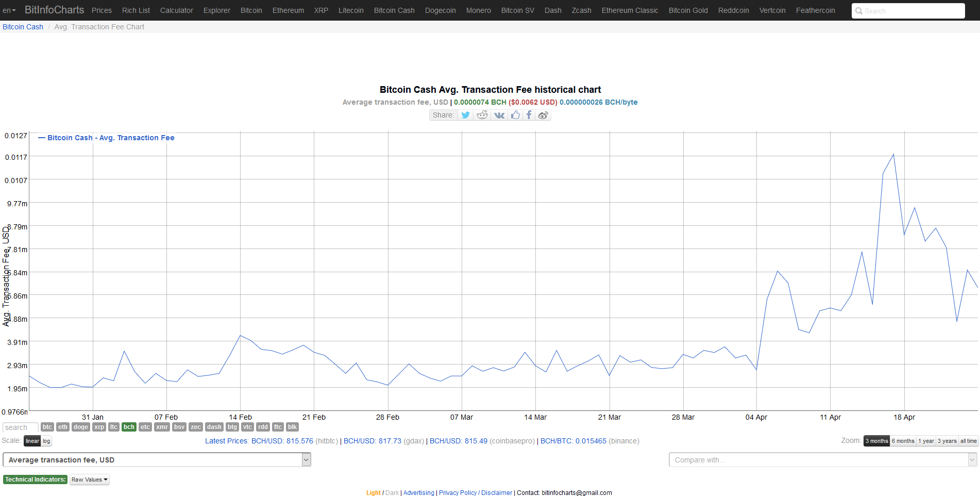Follow the Bitcoin Cash breadcrumb link

[23, 27]
